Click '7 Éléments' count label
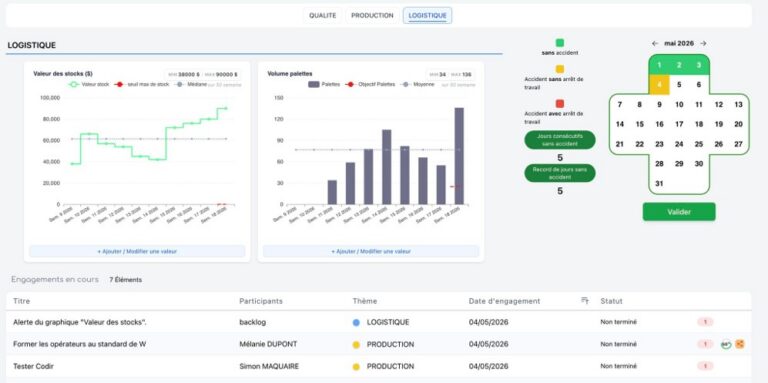Screen dimensions: 768x383 [125, 280]
